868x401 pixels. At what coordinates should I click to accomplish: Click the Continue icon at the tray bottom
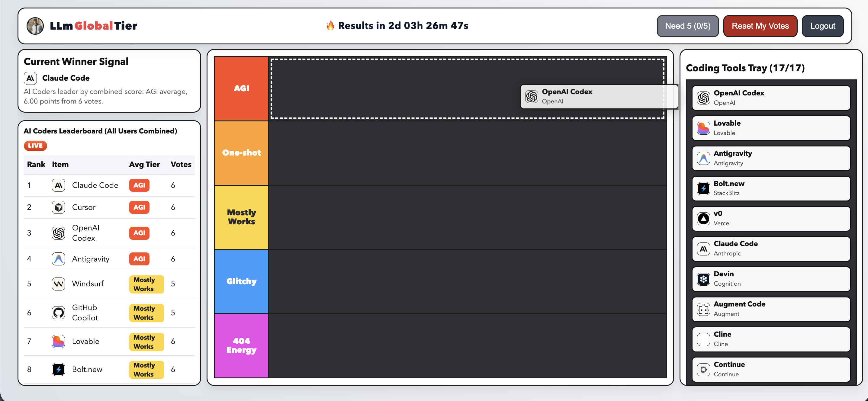point(704,369)
